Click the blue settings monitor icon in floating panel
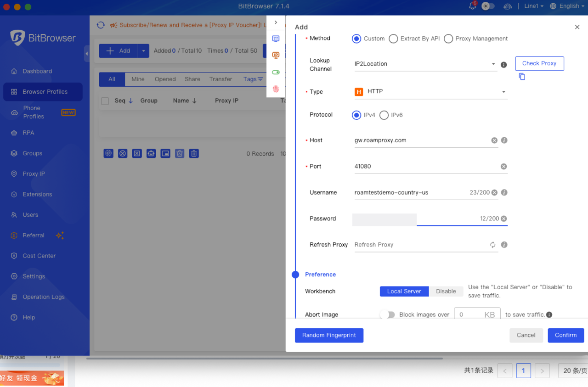 [x=276, y=39]
